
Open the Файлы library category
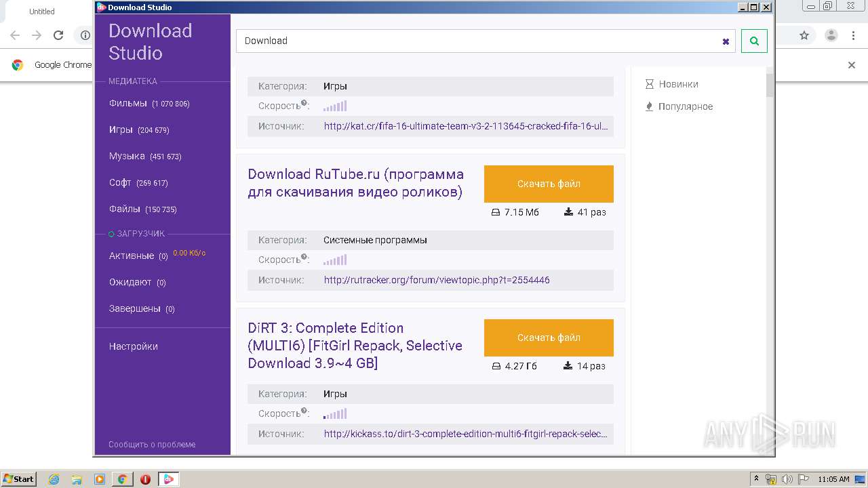pyautogui.click(x=142, y=209)
